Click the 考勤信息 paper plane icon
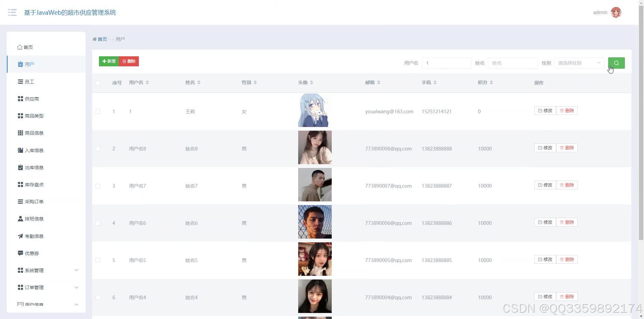Viewport: 644px width, 319px height. tap(20, 236)
